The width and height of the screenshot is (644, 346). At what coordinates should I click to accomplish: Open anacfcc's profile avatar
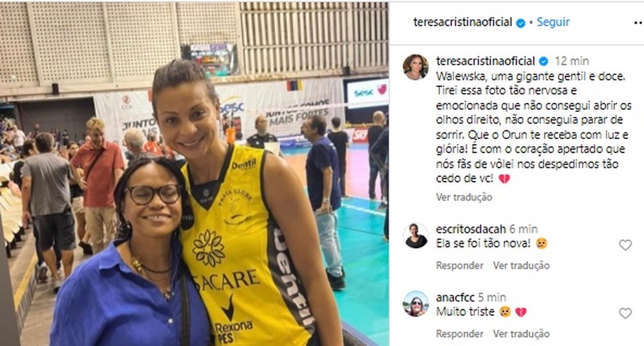pyautogui.click(x=415, y=304)
